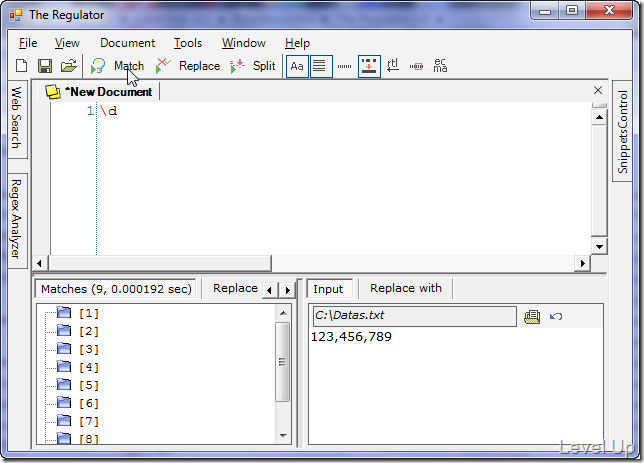Click the left tab scroll arrow
The height and width of the screenshot is (463, 644).
[269, 290]
